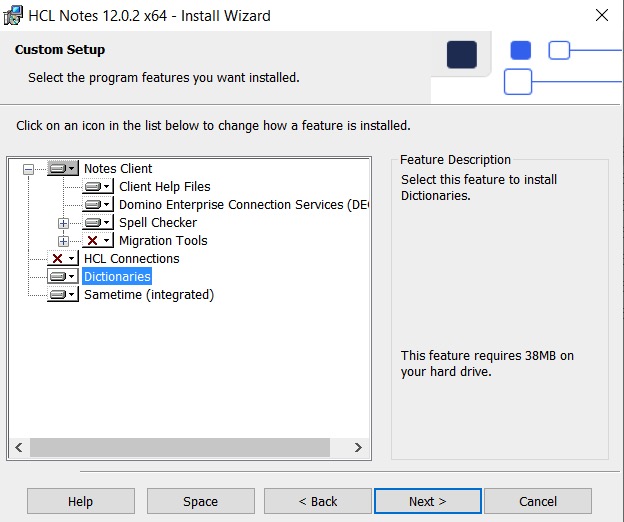Cancel the installation wizard
This screenshot has width=624, height=522.
tap(538, 501)
